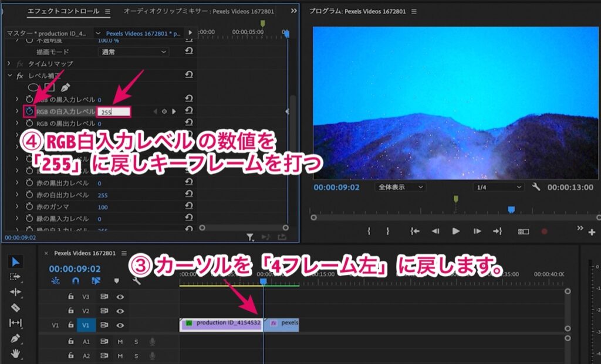Select the Track Select Forward tool
This screenshot has height=364, width=601.
(15, 277)
